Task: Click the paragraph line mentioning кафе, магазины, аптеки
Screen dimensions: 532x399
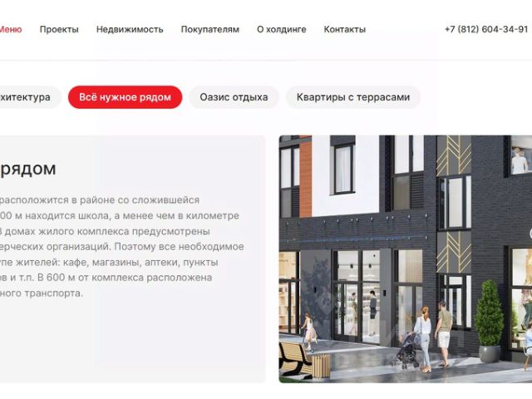Action: tap(109, 263)
